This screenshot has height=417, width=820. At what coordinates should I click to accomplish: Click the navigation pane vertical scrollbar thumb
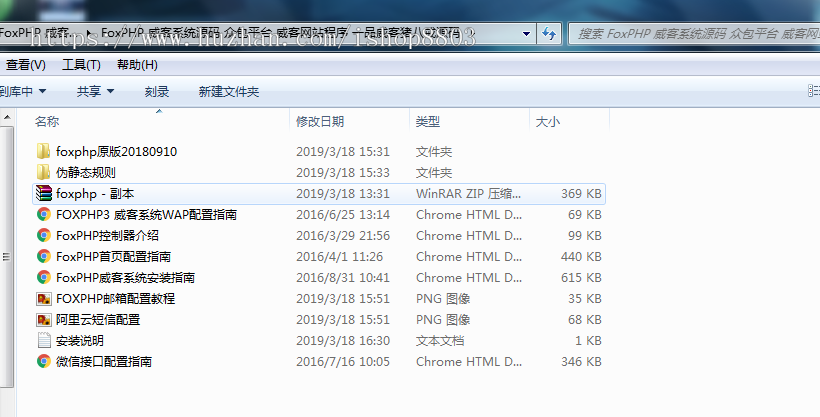[x=7, y=256]
